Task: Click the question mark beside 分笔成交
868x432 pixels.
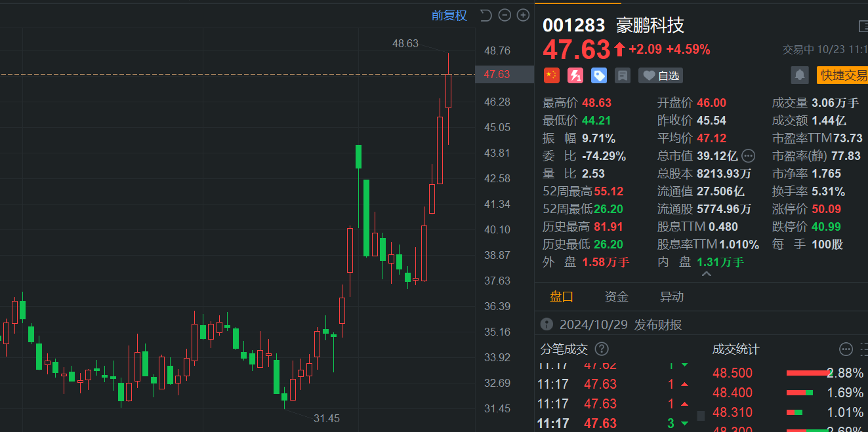Action: 602,349
